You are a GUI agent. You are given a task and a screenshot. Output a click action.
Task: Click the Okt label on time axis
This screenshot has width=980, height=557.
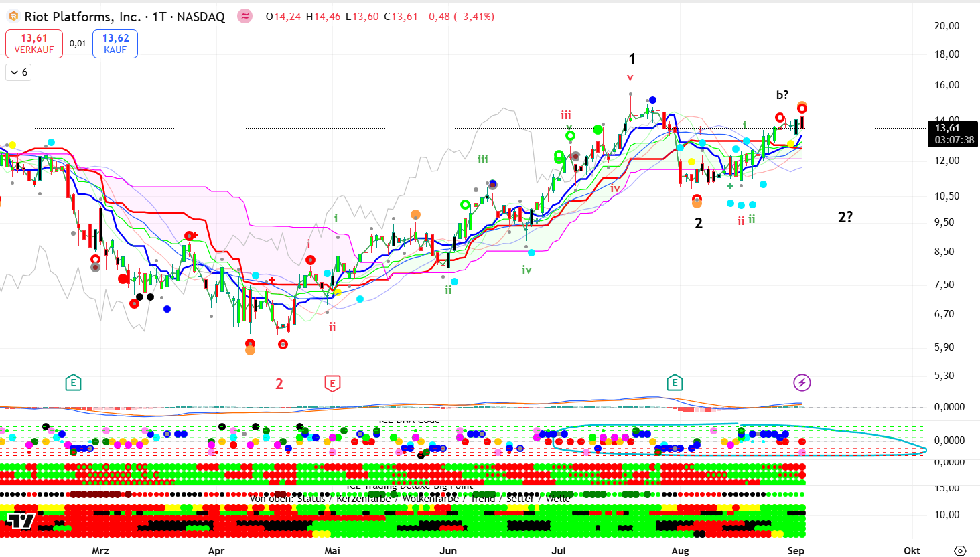click(x=912, y=550)
